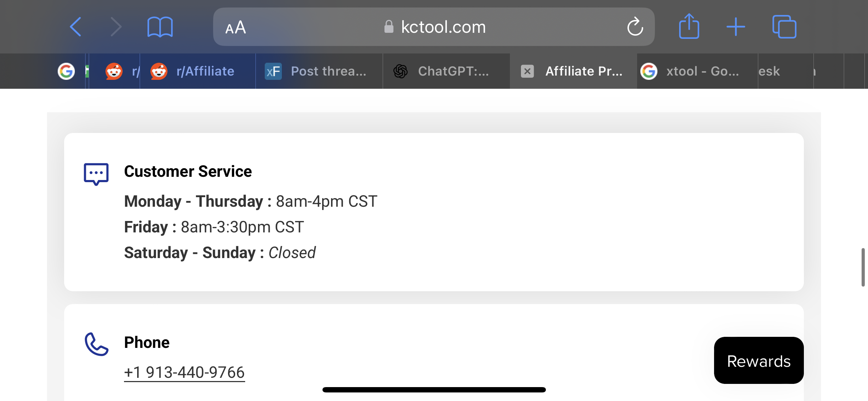Screen dimensions: 868x401
Task: Open the bookmarks book icon
Action: pyautogui.click(x=160, y=27)
